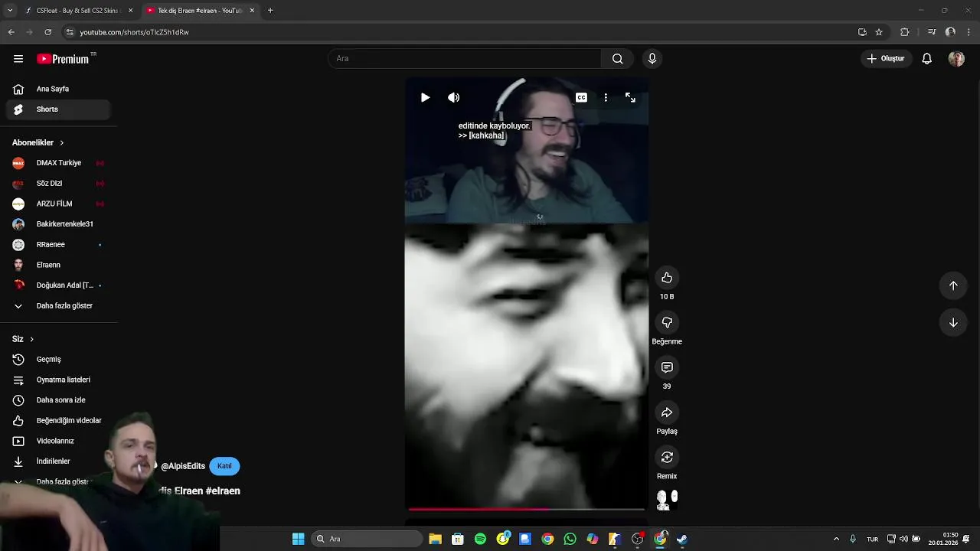Show hidden system tray icons chevron
The width and height of the screenshot is (980, 551).
836,539
